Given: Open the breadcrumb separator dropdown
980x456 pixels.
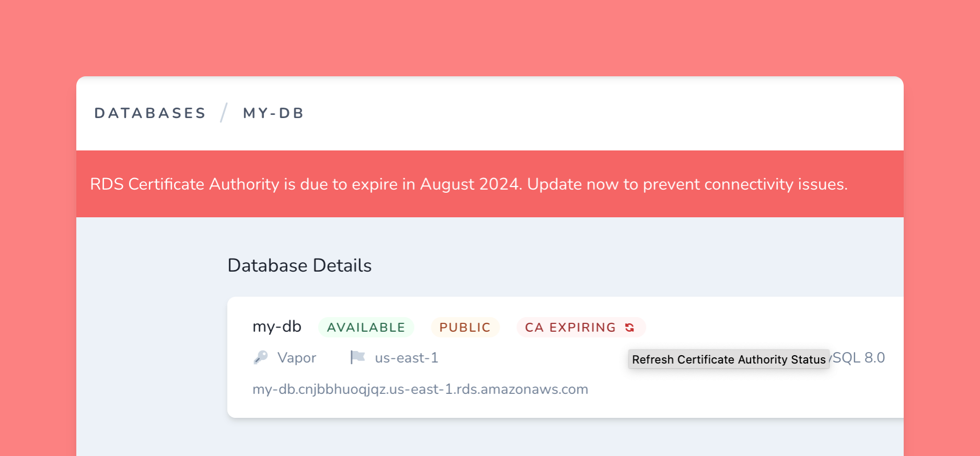Looking at the screenshot, I should point(224,112).
